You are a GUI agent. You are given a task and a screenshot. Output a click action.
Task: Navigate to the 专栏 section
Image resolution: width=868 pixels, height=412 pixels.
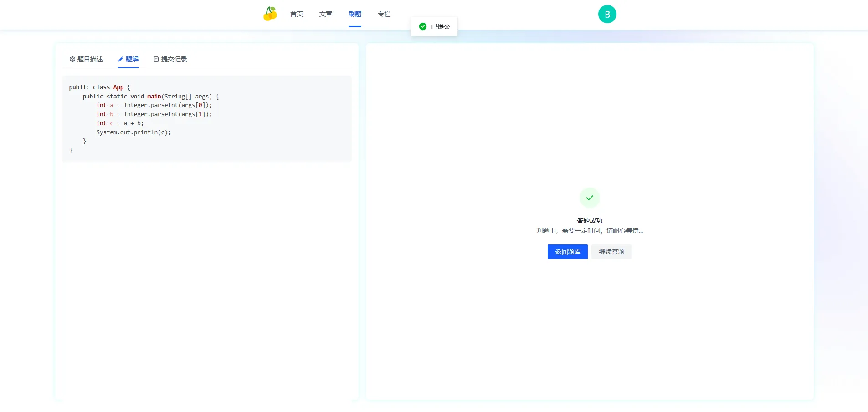(x=384, y=14)
